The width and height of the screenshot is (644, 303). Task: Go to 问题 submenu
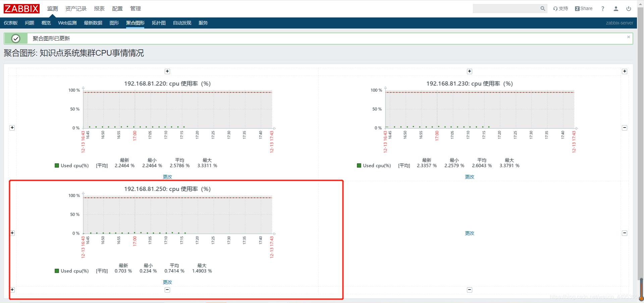point(30,23)
